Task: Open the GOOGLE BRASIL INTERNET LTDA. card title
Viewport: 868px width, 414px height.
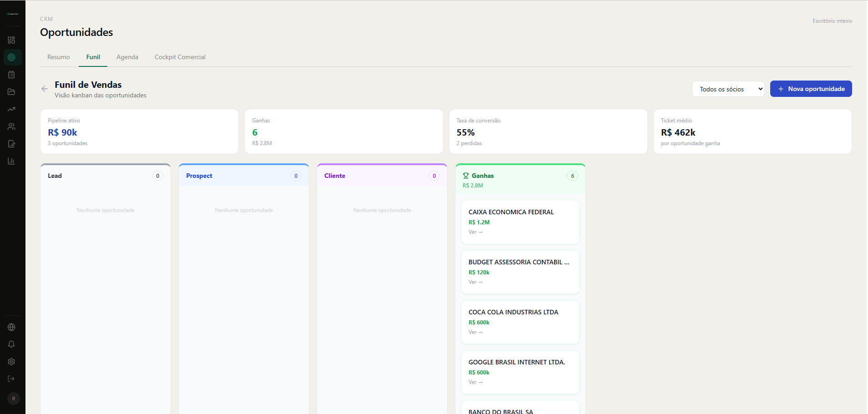Action: 517,362
